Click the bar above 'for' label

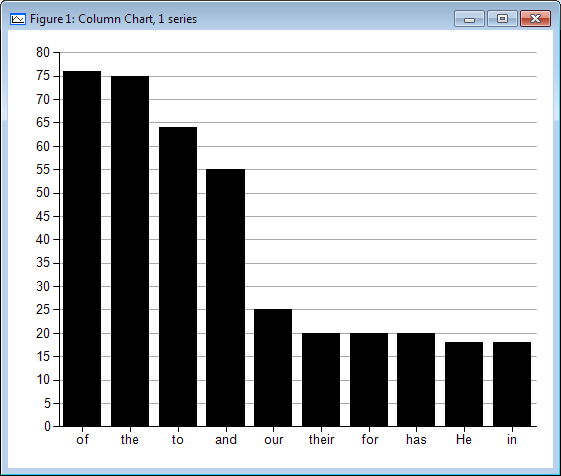pos(369,380)
